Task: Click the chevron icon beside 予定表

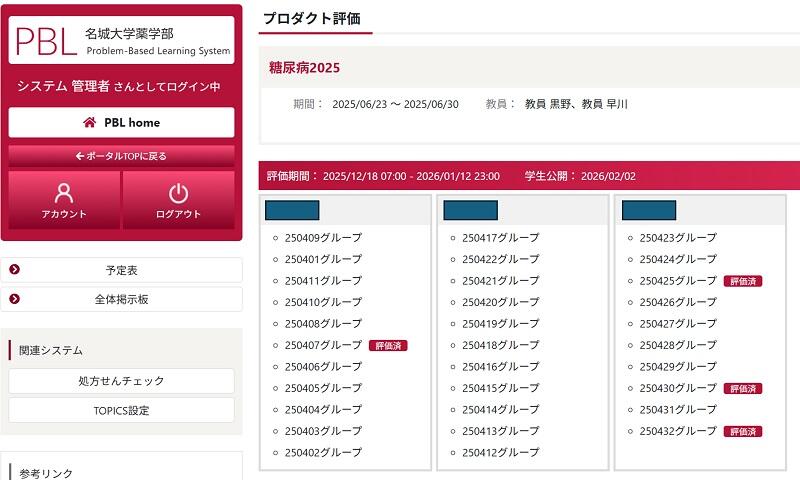Action: tap(14, 270)
